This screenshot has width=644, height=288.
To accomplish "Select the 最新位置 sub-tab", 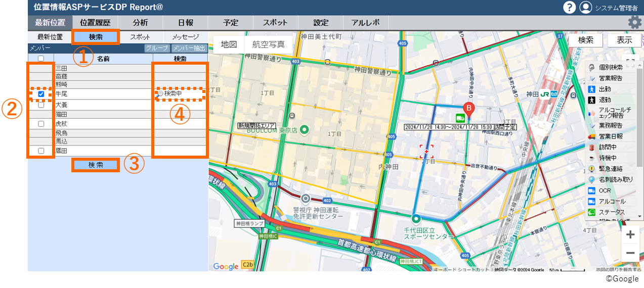I will (50, 37).
